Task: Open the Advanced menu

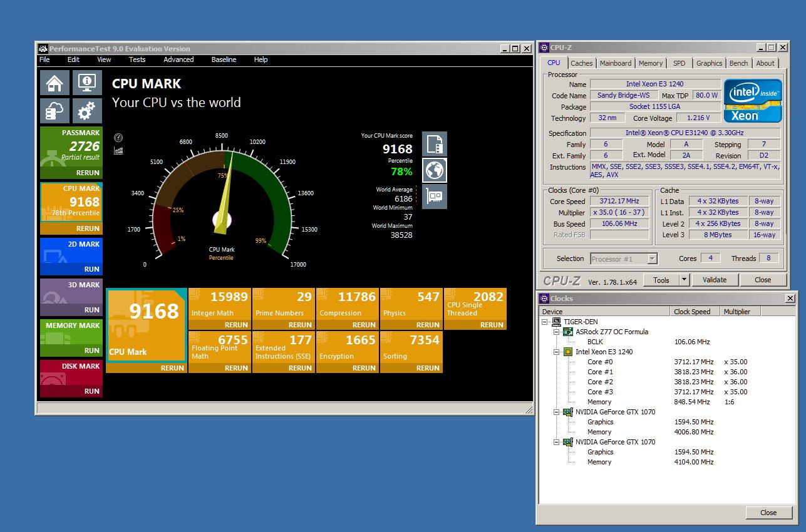Action: point(178,60)
